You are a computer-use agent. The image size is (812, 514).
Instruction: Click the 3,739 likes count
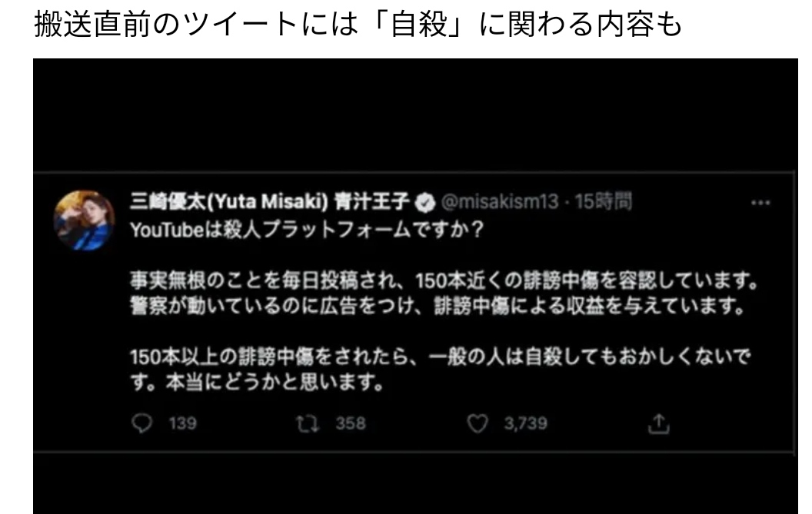526,423
